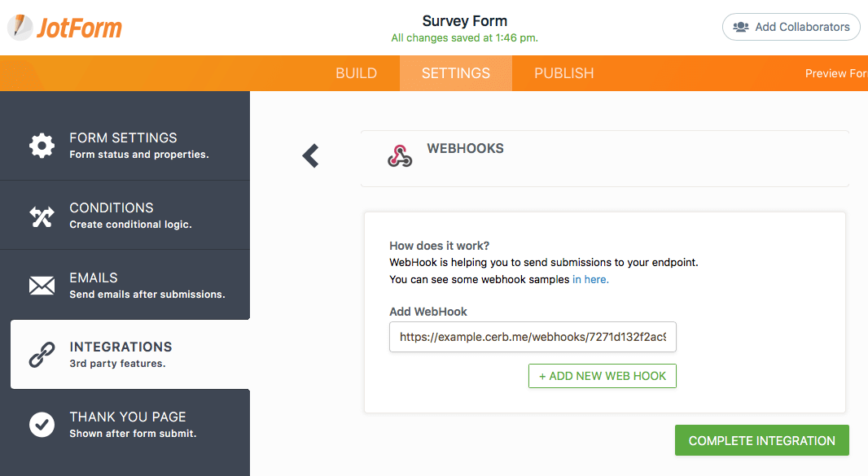Click the Emails envelope icon
Image resolution: width=868 pixels, height=476 pixels.
coord(42,286)
